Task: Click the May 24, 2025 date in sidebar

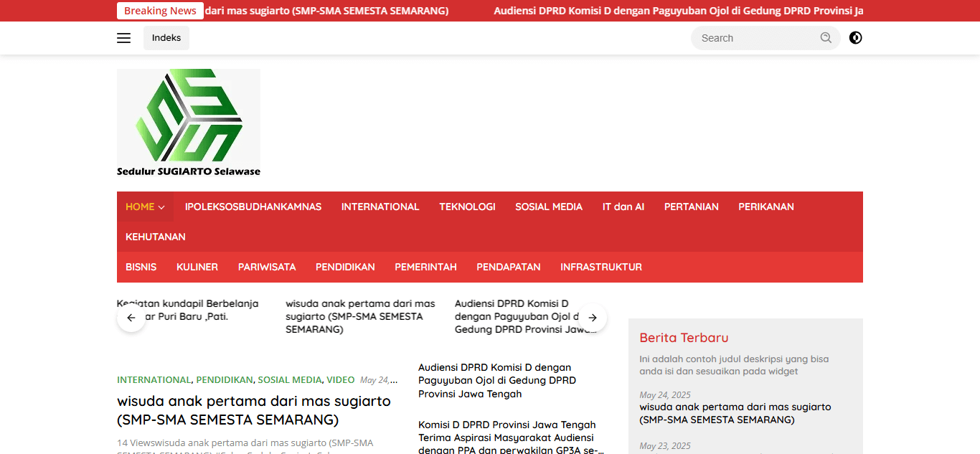Action: point(665,395)
